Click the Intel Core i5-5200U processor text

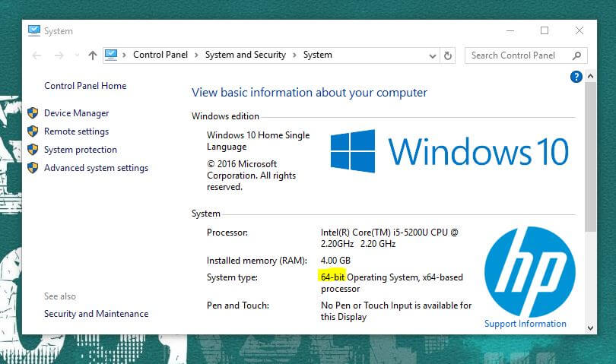(x=389, y=238)
